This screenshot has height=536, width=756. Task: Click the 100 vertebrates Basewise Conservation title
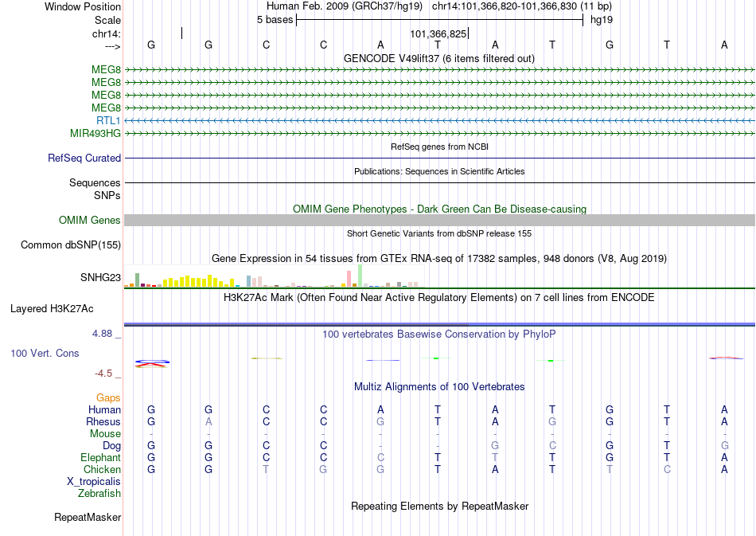[x=439, y=335]
